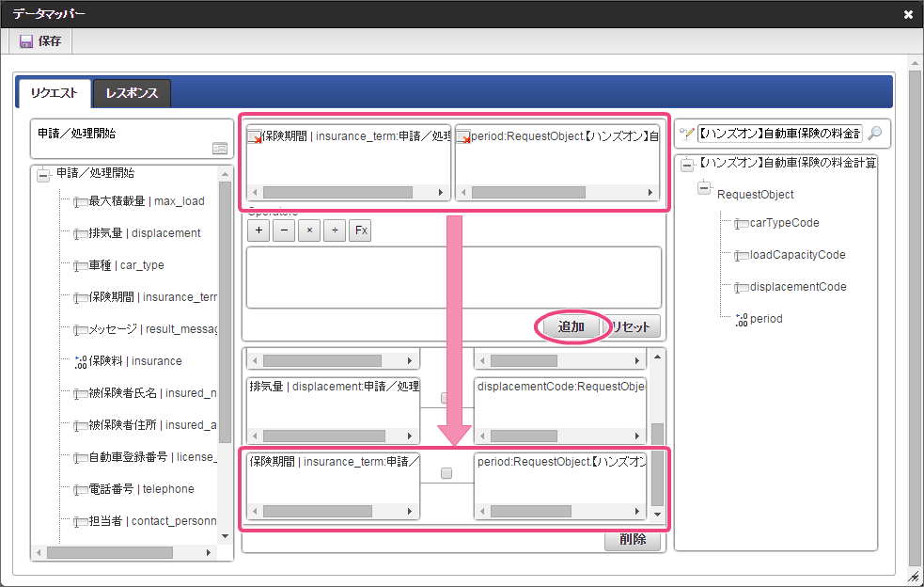The image size is (924, 587).
Task: Click the left tree vertical scrollbar thumb
Action: [225, 312]
